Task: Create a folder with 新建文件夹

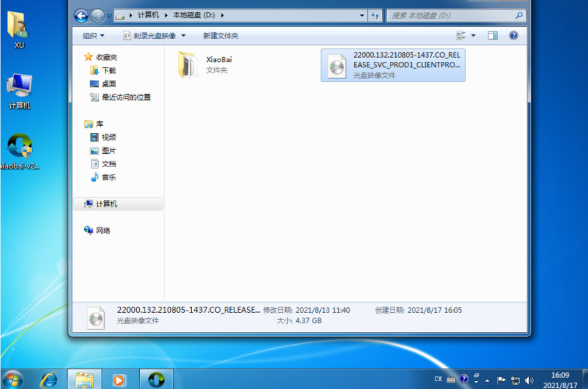Action: coord(220,36)
